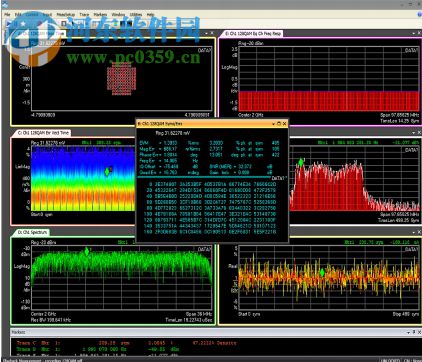The image size is (422, 362).
Task: Click the help icon at menu bar right
Action: [419, 14]
